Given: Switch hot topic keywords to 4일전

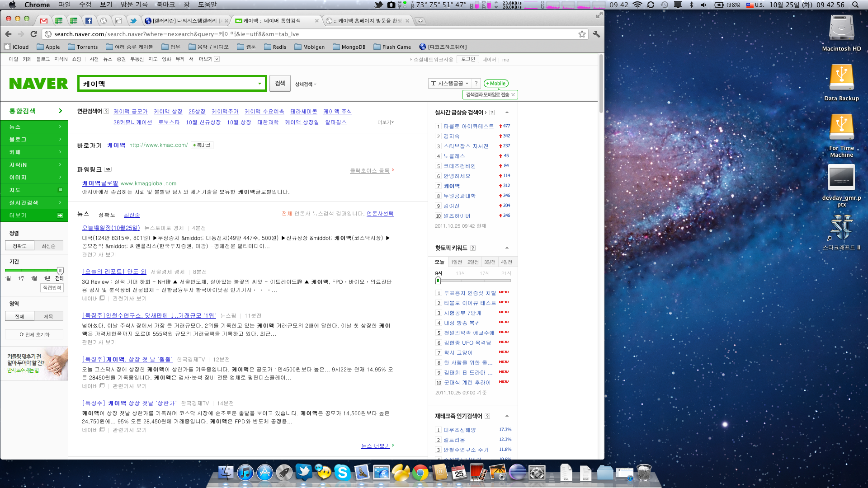Looking at the screenshot, I should point(506,262).
